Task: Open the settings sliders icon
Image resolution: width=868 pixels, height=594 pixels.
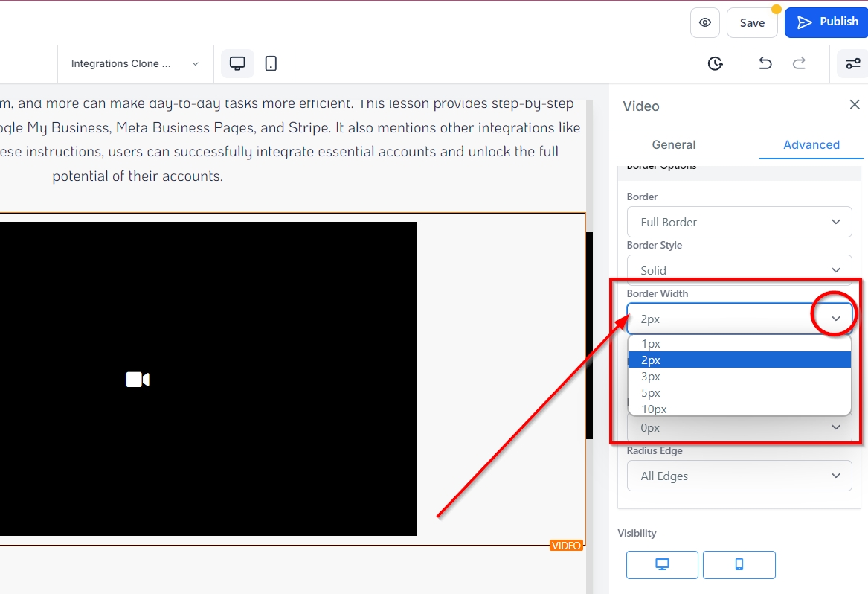Action: pos(852,63)
